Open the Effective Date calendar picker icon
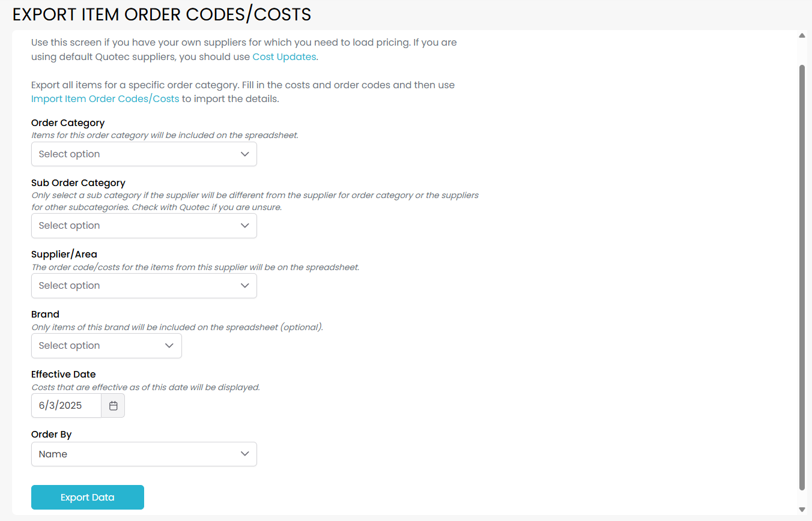This screenshot has width=812, height=521. pyautogui.click(x=113, y=406)
